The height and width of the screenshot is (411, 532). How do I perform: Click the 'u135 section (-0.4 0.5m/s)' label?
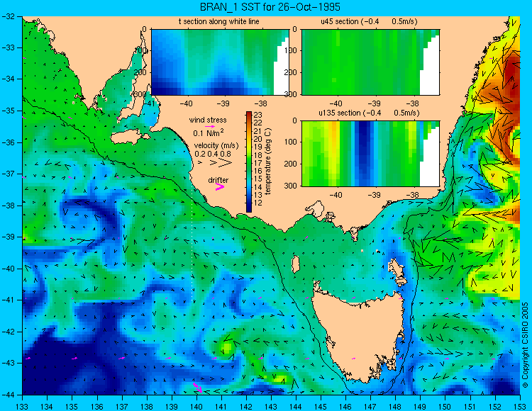pos(369,113)
